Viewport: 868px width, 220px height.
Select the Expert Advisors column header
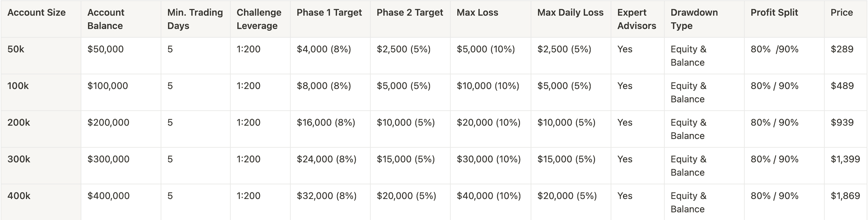tap(637, 19)
